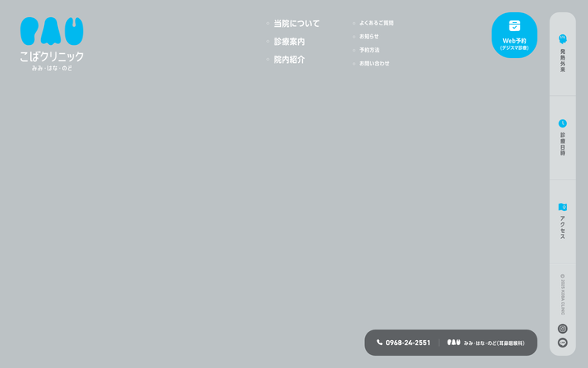Click the calendar check icon in Web予約
588x368 pixels.
click(x=514, y=26)
